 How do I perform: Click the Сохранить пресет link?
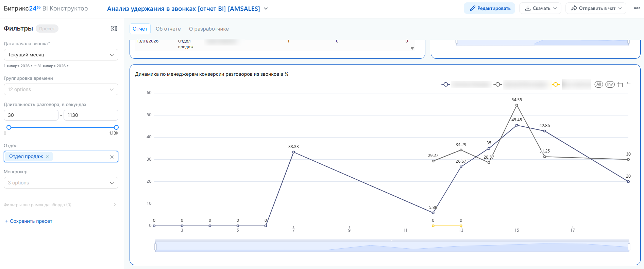click(x=29, y=221)
